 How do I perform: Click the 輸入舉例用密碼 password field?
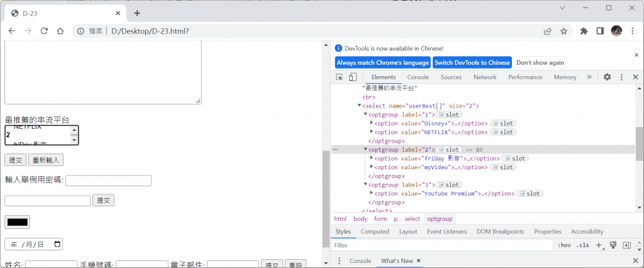pos(108,181)
